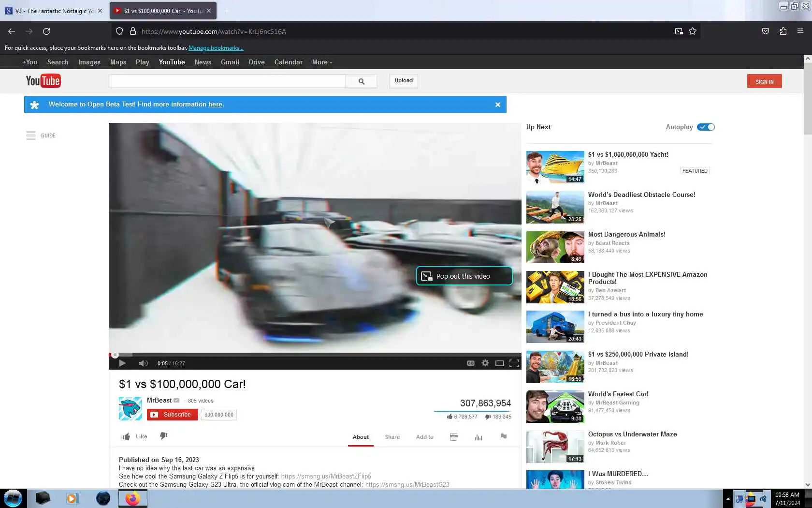812x508 pixels.
Task: Select the Share tab
Action: point(392,437)
